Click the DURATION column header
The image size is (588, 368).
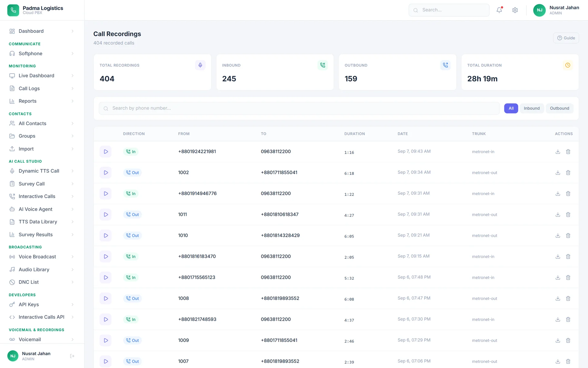point(354,134)
